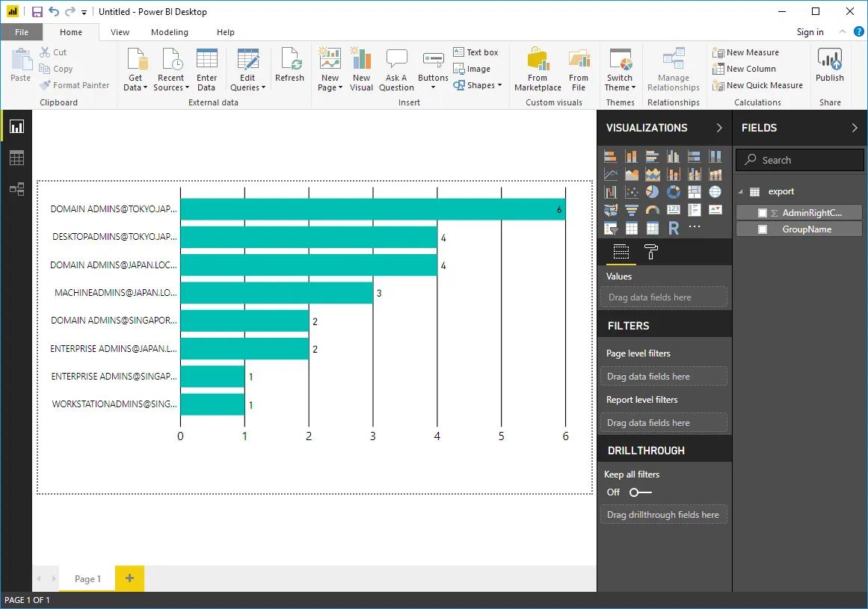This screenshot has width=868, height=609.
Task: Collapse the export table tree node
Action: (x=741, y=192)
